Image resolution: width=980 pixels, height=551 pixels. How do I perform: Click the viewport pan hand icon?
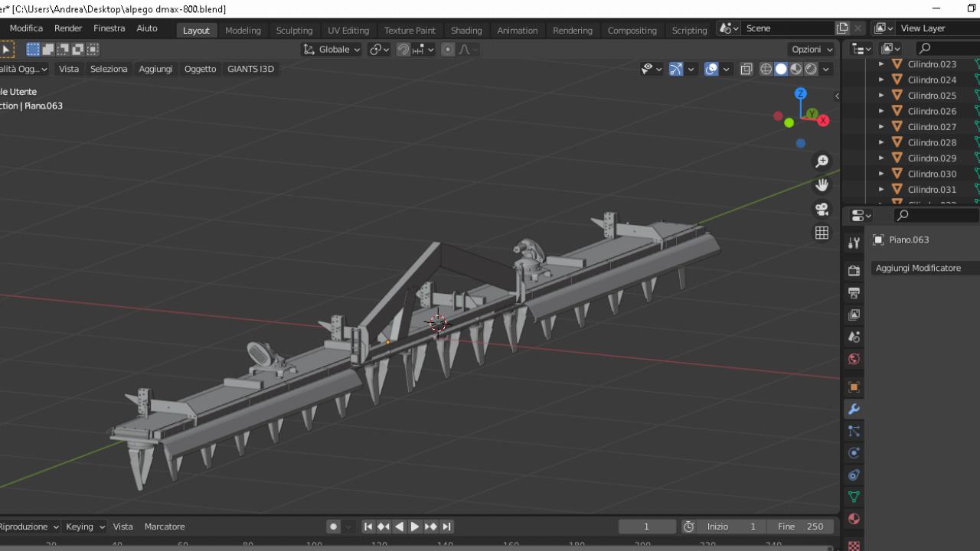coord(822,185)
